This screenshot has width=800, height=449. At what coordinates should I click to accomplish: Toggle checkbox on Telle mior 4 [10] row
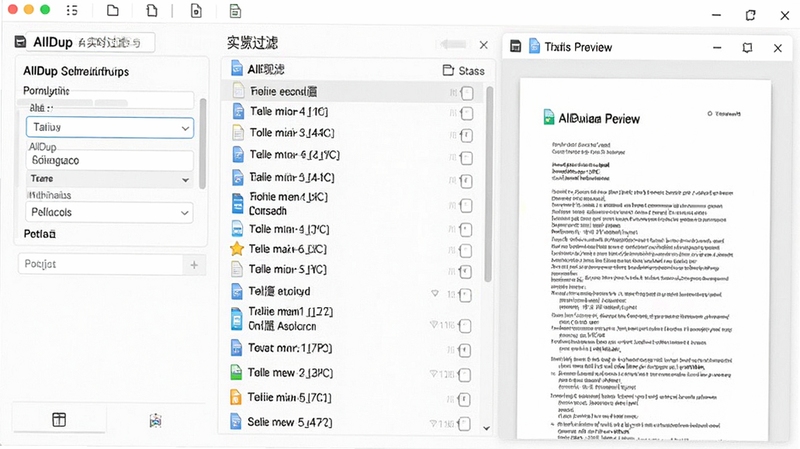466,113
